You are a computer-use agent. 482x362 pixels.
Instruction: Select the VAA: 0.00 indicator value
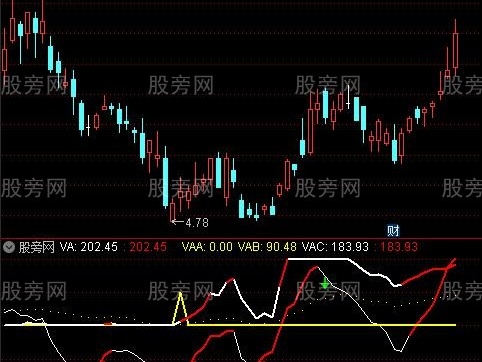tap(207, 247)
